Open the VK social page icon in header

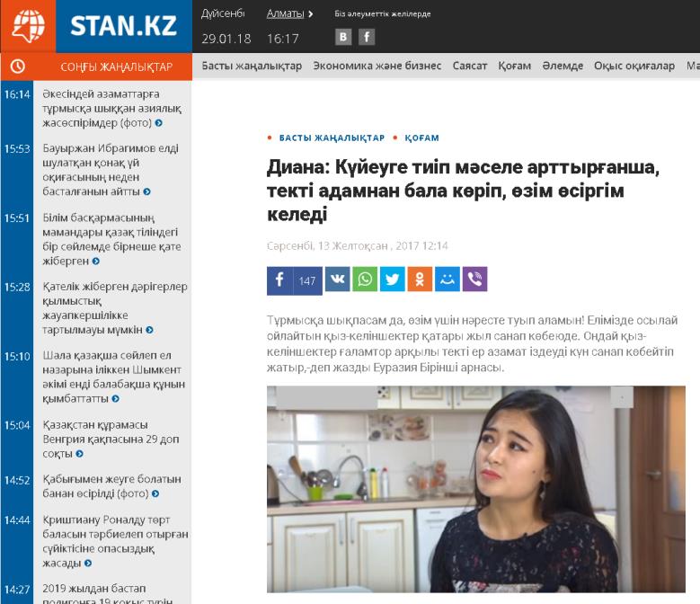(343, 37)
